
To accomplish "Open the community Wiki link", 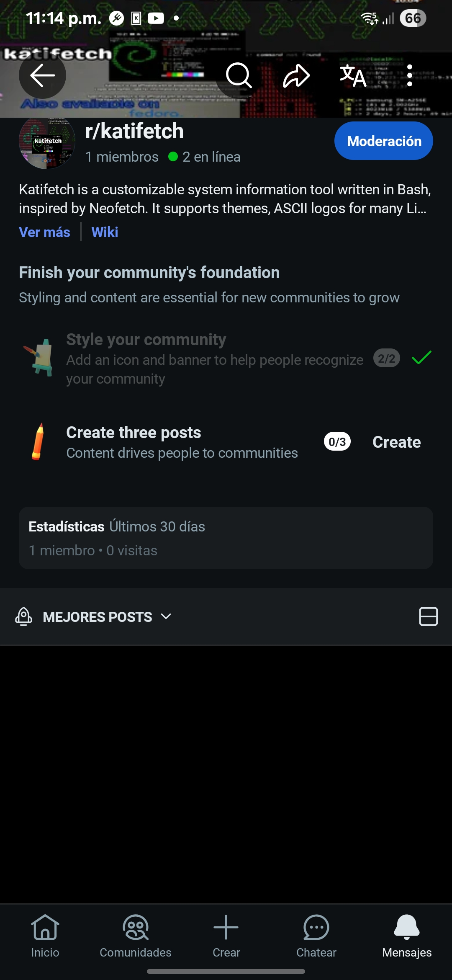I will coord(105,232).
